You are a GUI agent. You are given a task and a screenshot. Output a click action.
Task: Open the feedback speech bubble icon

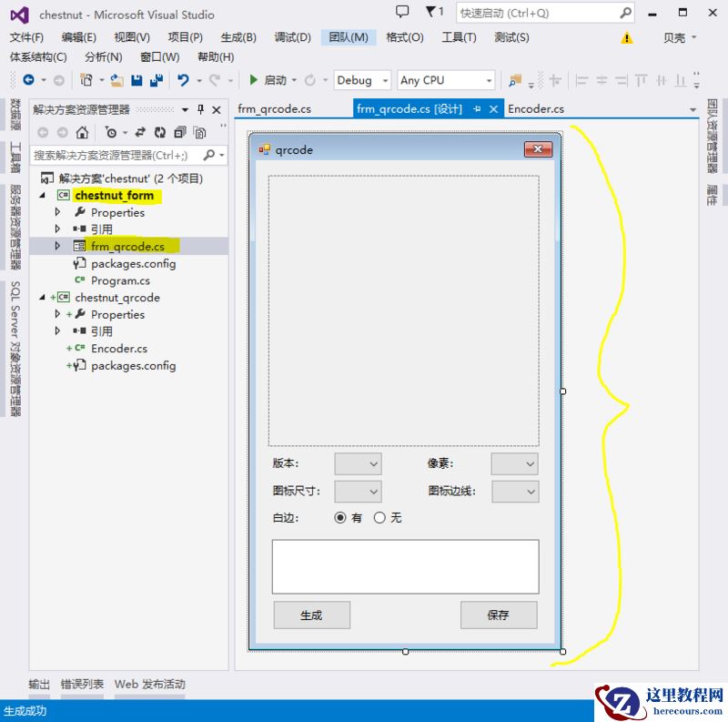click(402, 12)
